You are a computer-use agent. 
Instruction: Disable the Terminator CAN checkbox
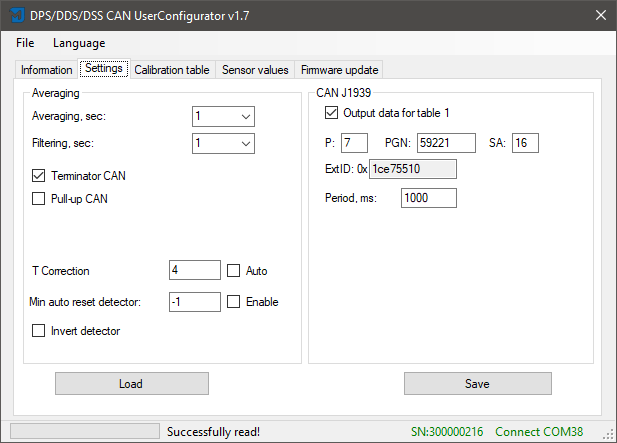tap(40, 176)
